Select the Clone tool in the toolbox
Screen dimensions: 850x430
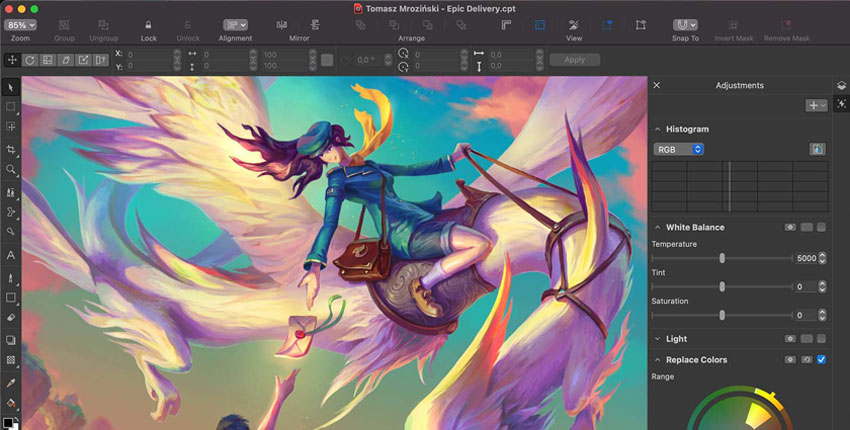click(11, 192)
